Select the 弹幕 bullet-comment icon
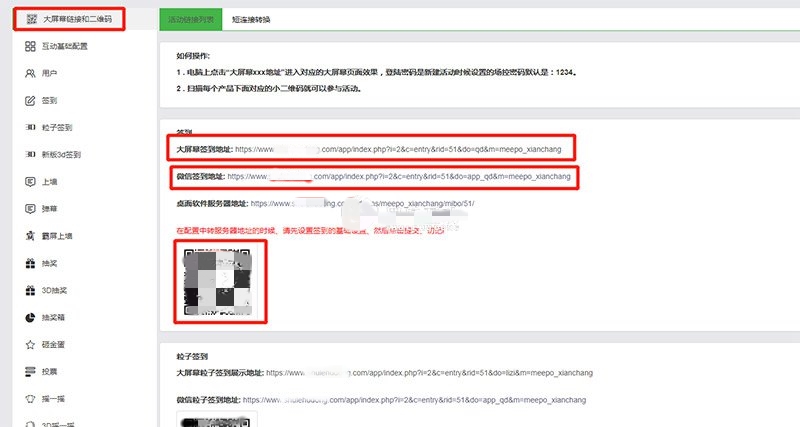Screen dimensions: 800x427 pyautogui.click(x=30, y=209)
